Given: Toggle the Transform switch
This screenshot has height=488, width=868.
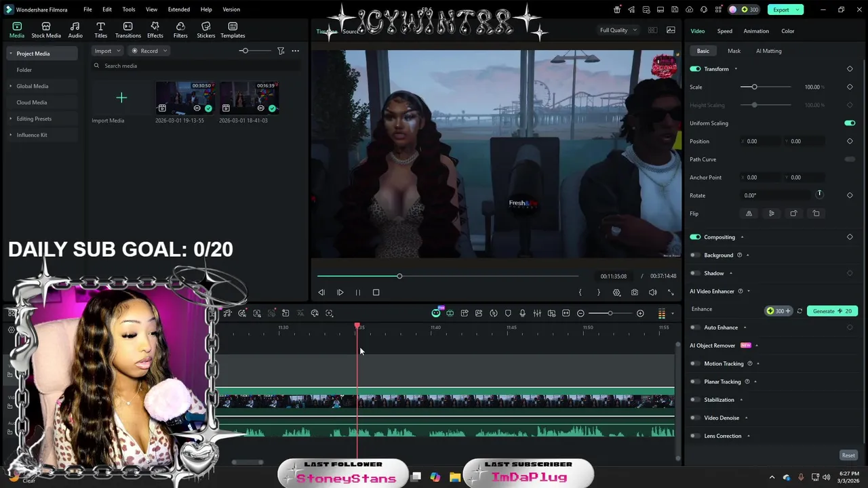Looking at the screenshot, I should [695, 69].
